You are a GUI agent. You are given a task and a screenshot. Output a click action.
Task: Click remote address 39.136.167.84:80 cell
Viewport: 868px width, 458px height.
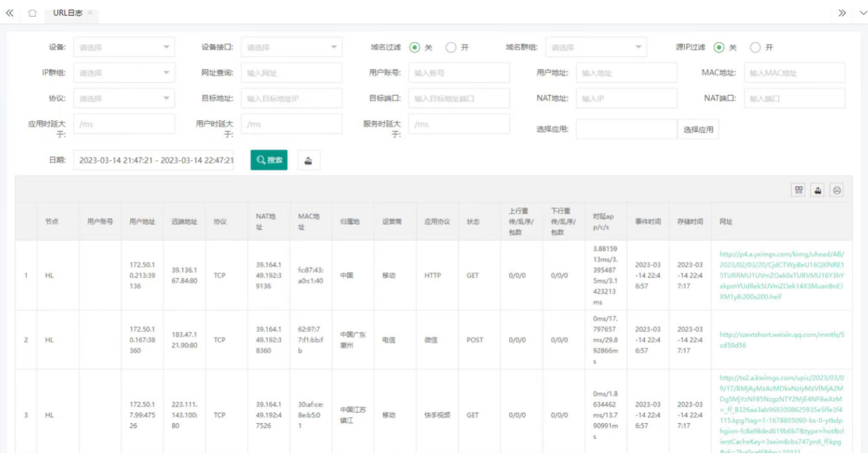pyautogui.click(x=185, y=275)
